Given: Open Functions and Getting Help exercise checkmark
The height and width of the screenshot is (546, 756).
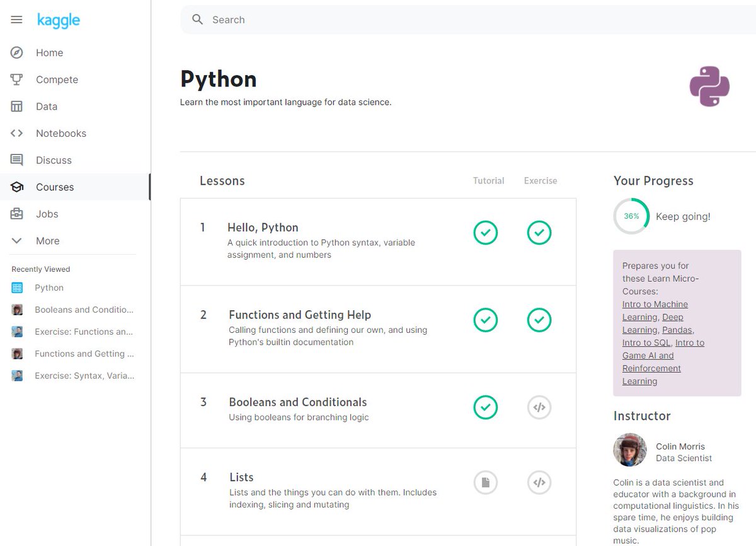Looking at the screenshot, I should click(539, 320).
